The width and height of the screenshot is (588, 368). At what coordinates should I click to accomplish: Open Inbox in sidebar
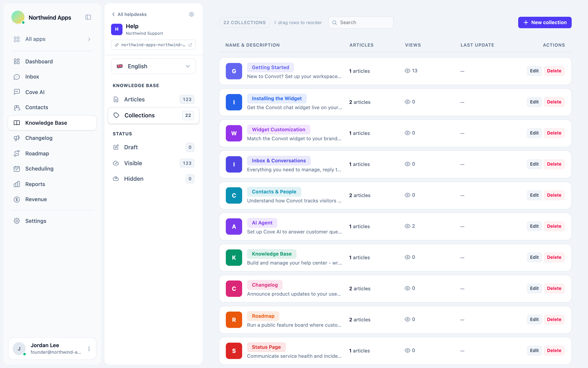click(52, 77)
